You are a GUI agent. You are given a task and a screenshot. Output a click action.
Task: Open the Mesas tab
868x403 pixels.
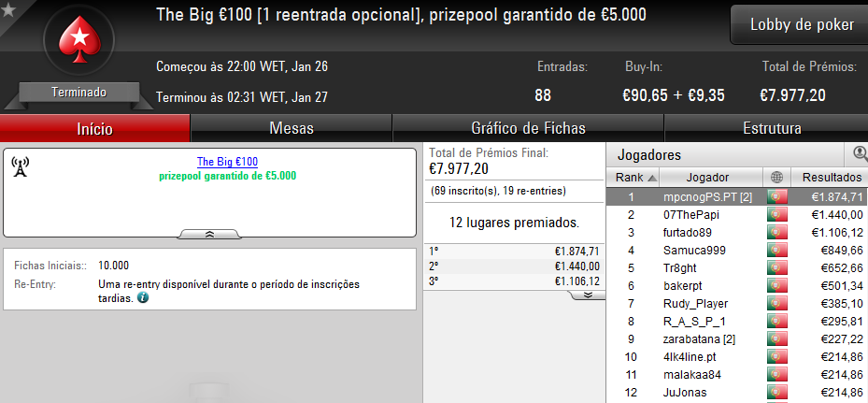292,129
